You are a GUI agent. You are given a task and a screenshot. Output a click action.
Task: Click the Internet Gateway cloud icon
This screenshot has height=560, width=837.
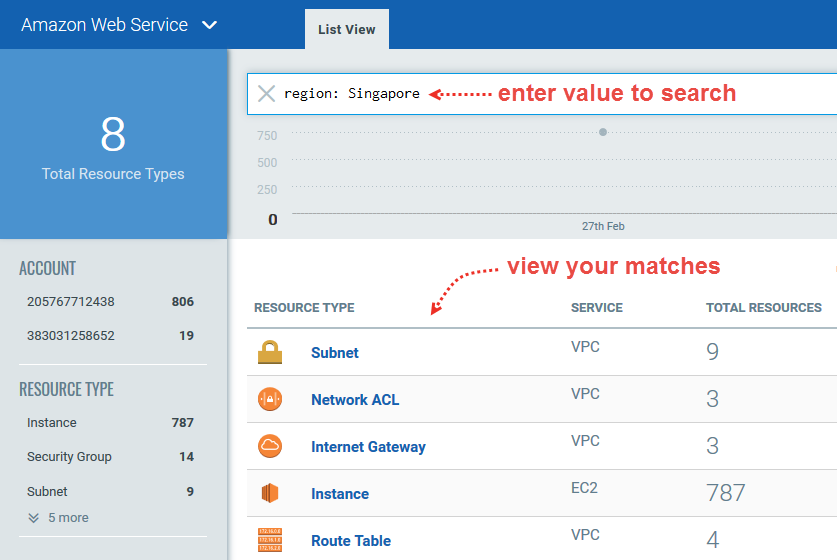(270, 446)
